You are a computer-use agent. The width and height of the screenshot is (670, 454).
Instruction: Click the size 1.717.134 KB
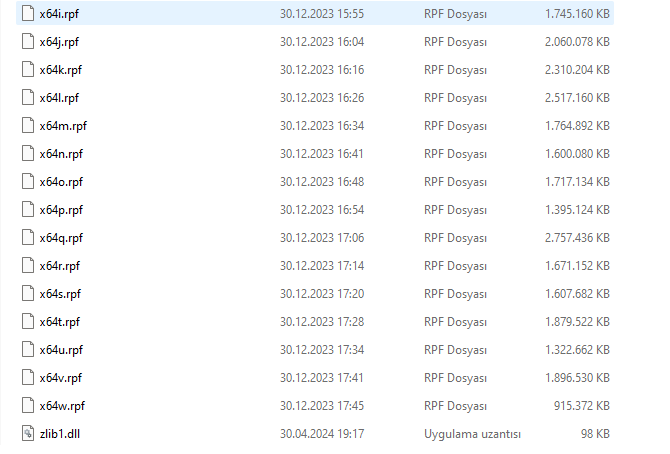(x=577, y=182)
